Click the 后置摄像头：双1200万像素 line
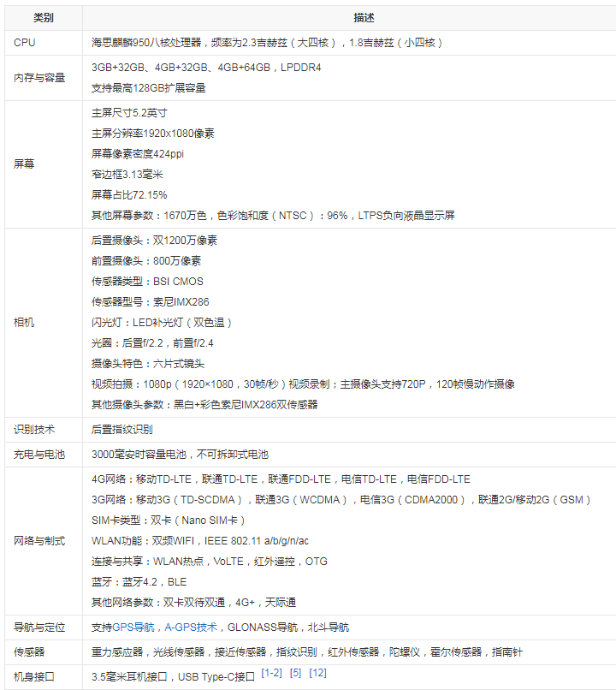 [154, 241]
